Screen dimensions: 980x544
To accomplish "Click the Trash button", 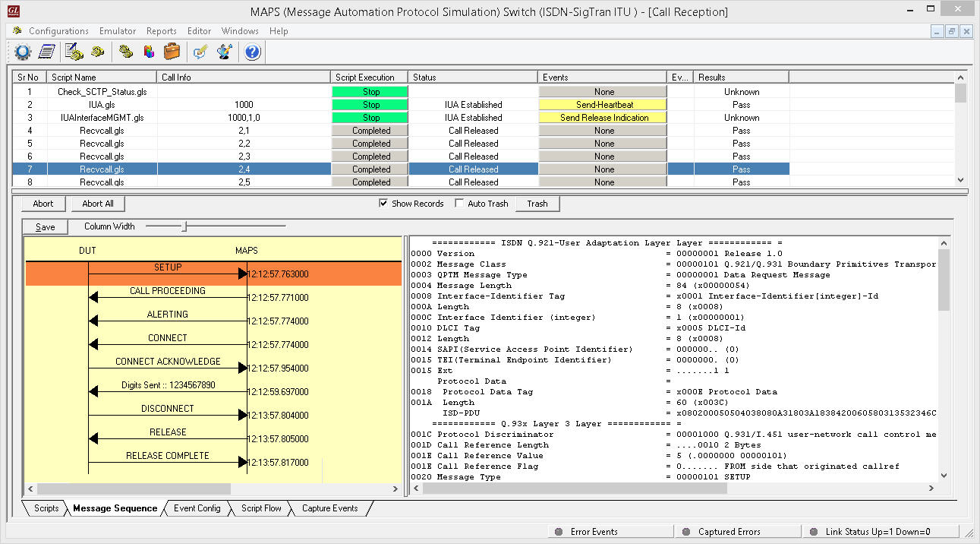I will click(x=537, y=204).
